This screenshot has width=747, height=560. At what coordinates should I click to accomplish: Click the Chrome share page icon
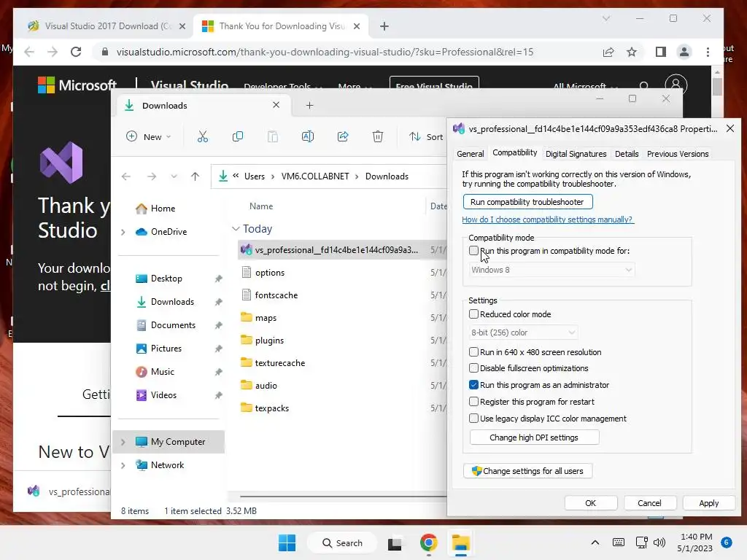pos(608,52)
